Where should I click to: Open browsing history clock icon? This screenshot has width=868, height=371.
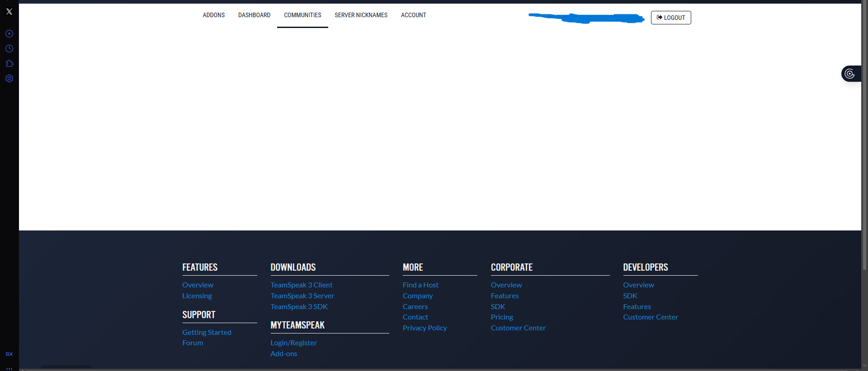point(9,49)
